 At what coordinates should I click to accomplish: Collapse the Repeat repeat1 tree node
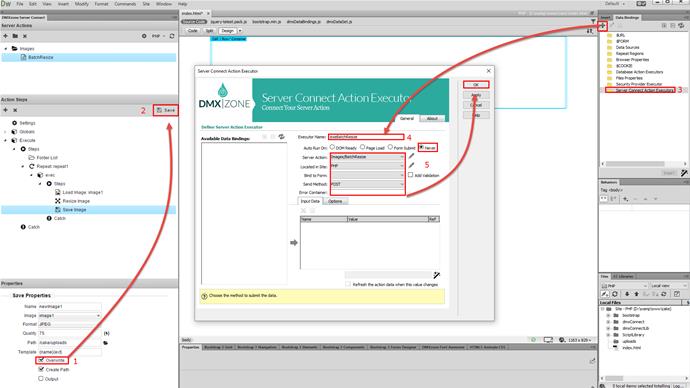(x=23, y=167)
